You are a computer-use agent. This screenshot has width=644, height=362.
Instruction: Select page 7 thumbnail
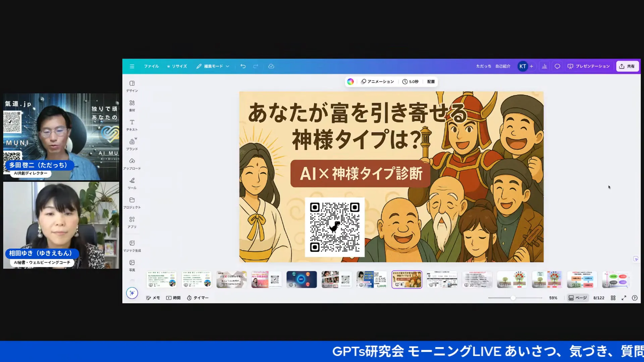point(372,279)
